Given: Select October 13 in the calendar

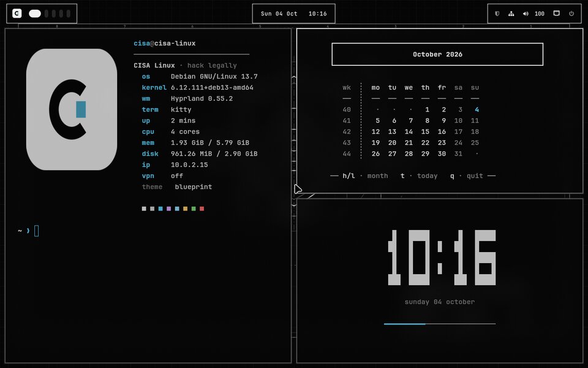Looking at the screenshot, I should [x=392, y=131].
